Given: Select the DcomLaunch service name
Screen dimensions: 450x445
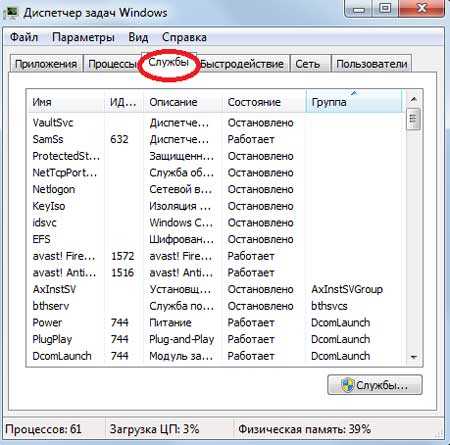Looking at the screenshot, I should (62, 356).
